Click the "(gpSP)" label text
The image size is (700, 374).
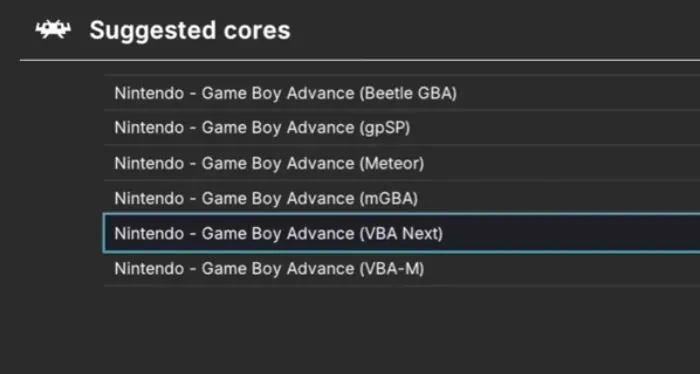point(385,128)
